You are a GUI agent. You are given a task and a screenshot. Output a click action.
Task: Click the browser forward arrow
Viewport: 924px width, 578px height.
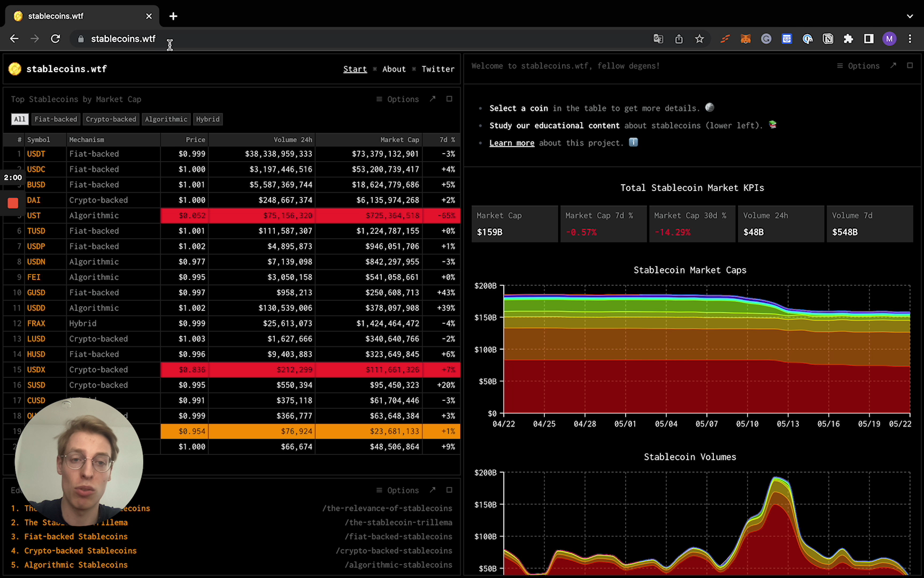coord(35,39)
